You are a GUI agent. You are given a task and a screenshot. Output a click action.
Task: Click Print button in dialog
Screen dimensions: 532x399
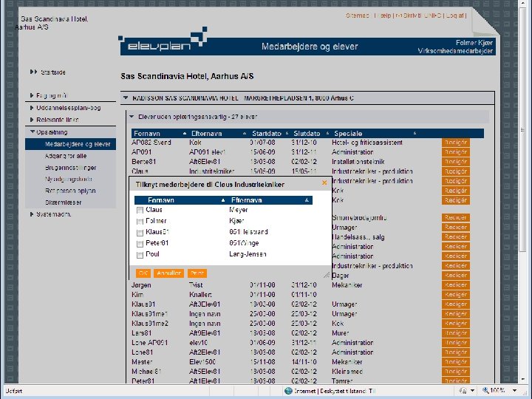(197, 273)
